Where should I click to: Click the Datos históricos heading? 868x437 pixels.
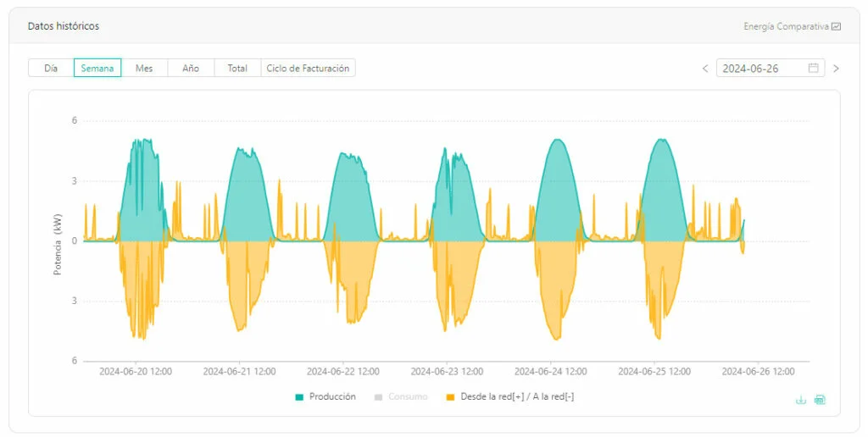64,26
